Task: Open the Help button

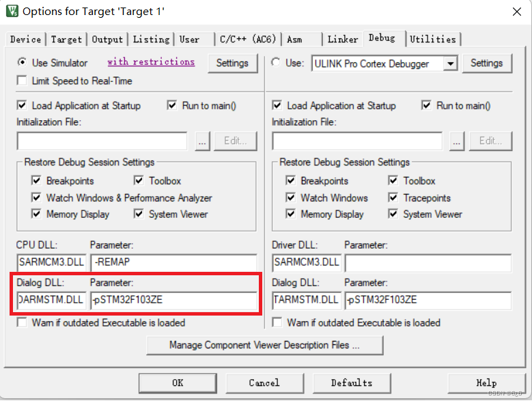Action: click(486, 383)
